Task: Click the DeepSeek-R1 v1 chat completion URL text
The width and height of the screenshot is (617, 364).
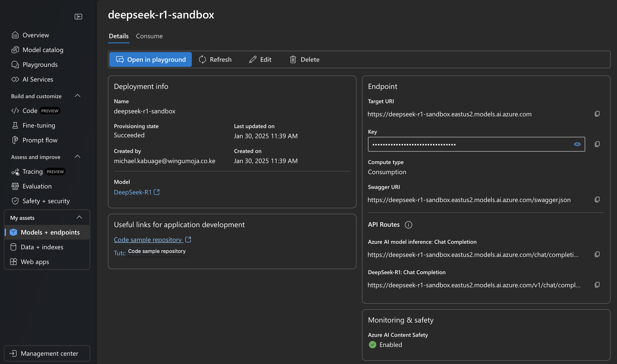Action: (474, 285)
